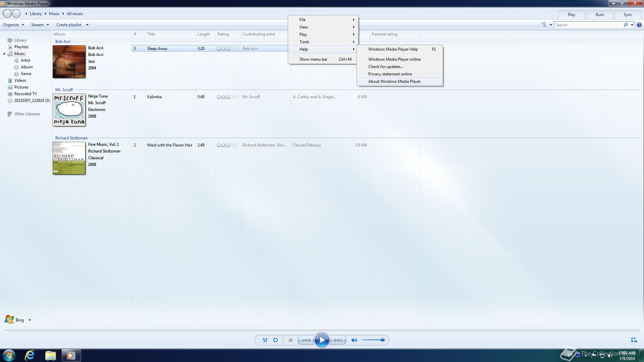Open the Bing online store dropdown arrow
Viewport: 644px width, 362px height.
(x=30, y=320)
